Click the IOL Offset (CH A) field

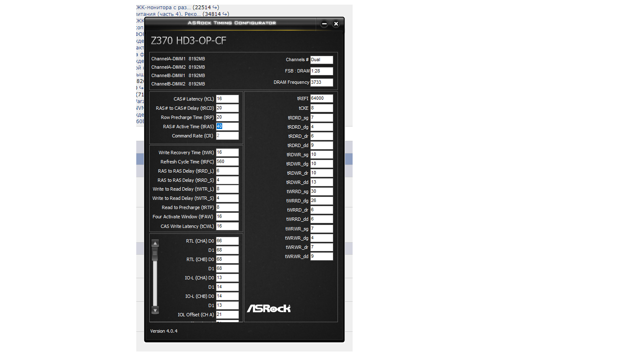[x=227, y=315]
